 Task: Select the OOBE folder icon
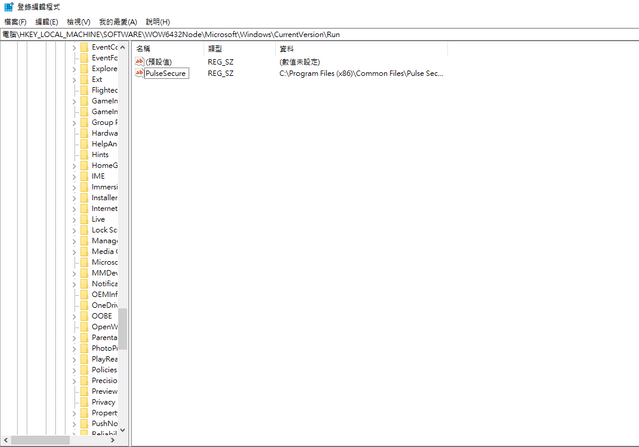[84, 316]
